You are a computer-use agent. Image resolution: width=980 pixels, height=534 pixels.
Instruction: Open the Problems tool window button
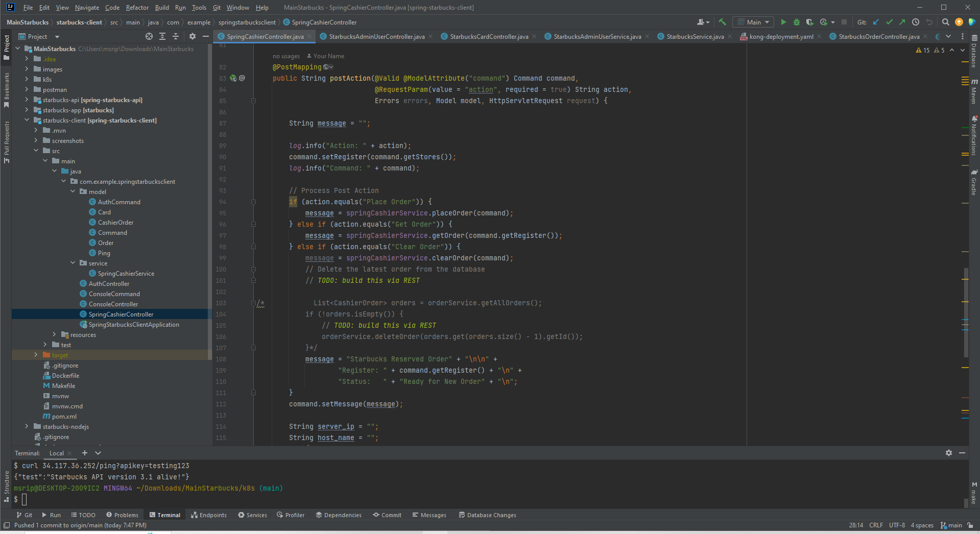pos(122,515)
